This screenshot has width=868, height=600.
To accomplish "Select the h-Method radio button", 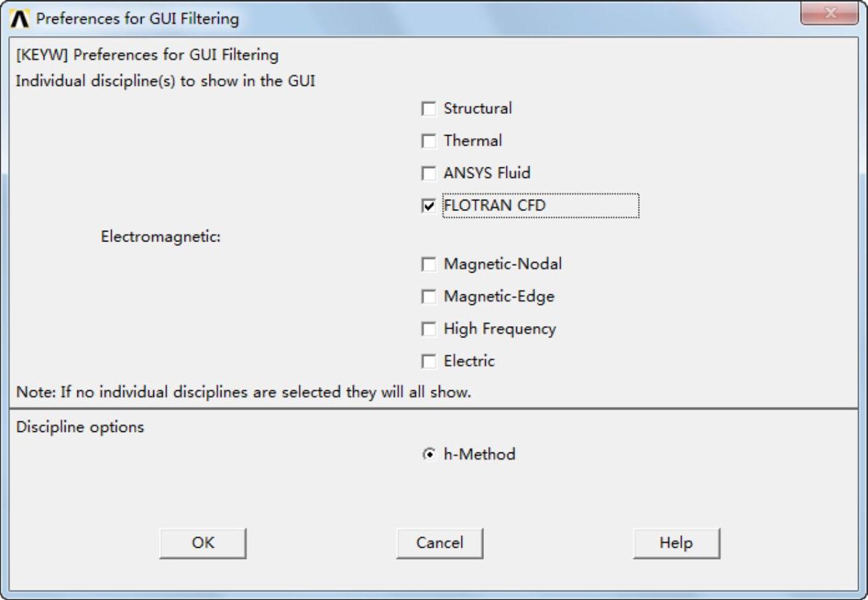I will [x=429, y=454].
